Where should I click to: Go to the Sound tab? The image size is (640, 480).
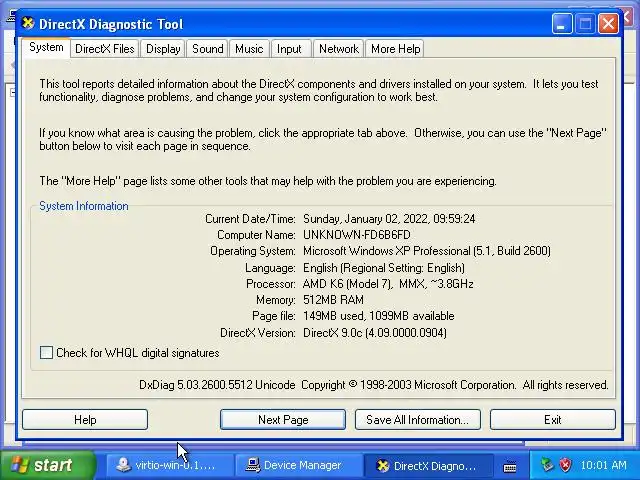point(207,49)
